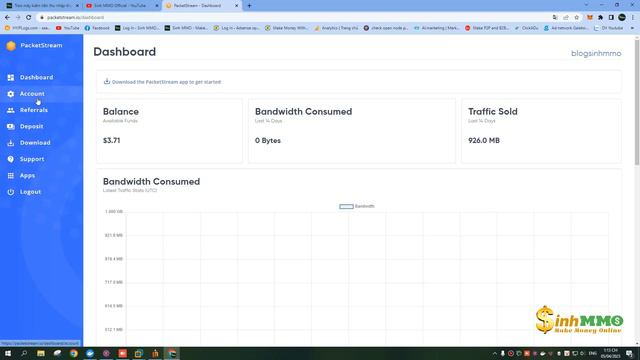The width and height of the screenshot is (640, 360).
Task: Close the YouTube tab
Action: (x=157, y=6)
